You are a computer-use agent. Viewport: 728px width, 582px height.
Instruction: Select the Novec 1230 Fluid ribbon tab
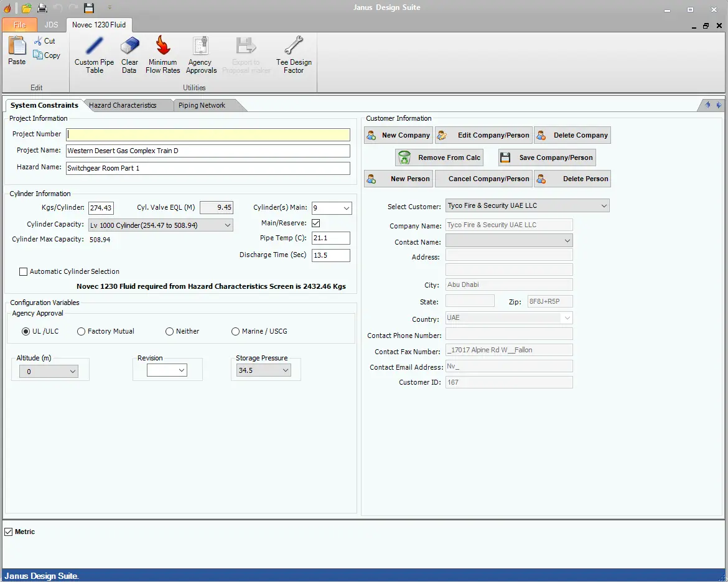[99, 25]
